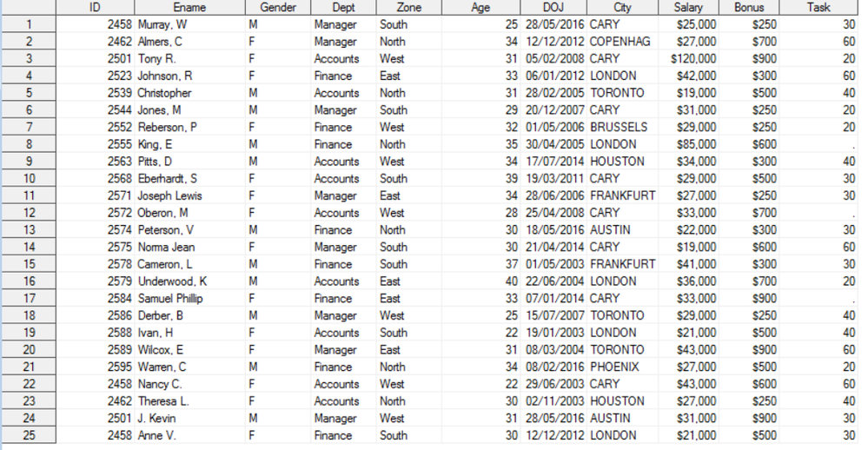868x450 pixels.
Task: Select the City column header
Action: pyautogui.click(x=622, y=8)
